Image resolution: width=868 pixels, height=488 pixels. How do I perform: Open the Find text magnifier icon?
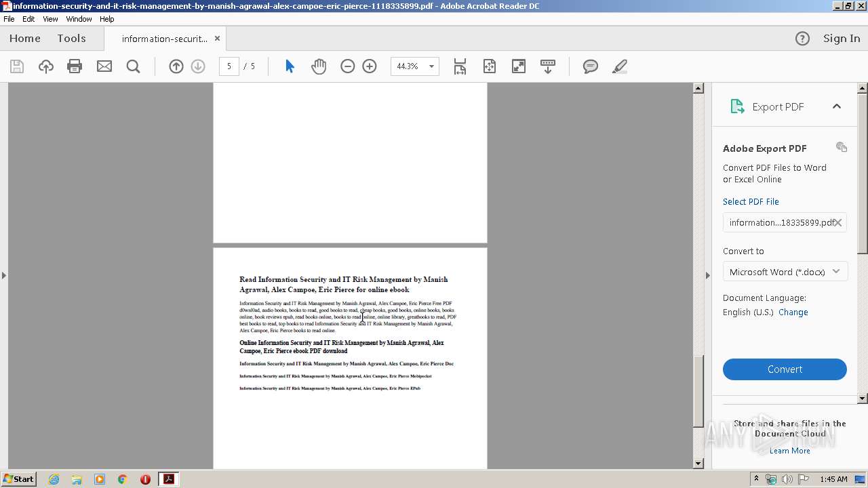coord(134,66)
